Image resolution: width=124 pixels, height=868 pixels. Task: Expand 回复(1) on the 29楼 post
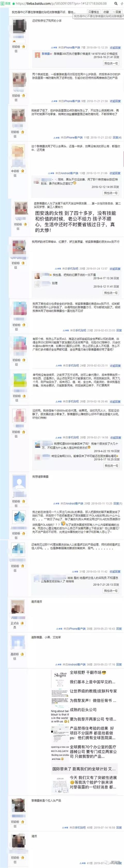pyautogui.click(x=118, y=503)
